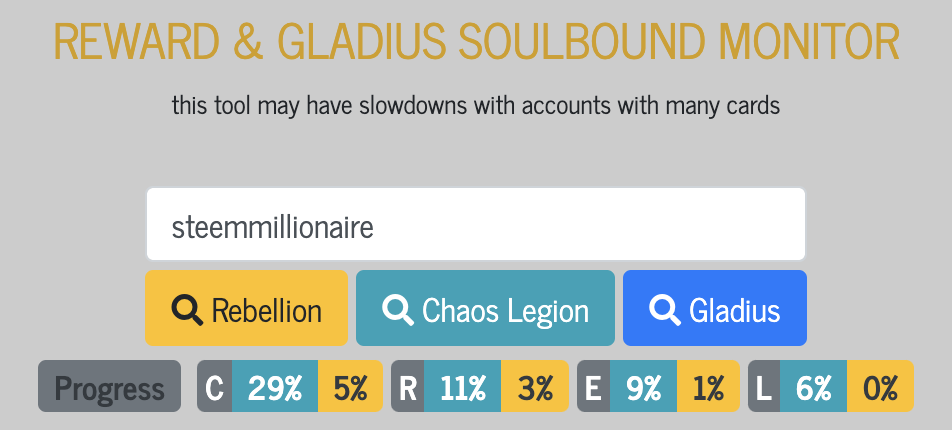This screenshot has height=430, width=952.
Task: Click the magnifier icon on Rebellion button
Action: [187, 310]
